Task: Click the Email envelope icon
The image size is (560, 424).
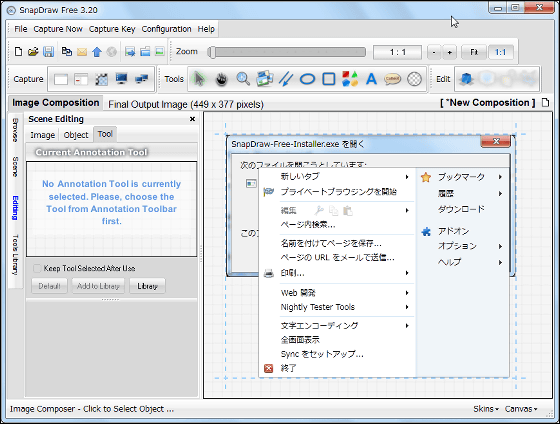Action: (x=82, y=52)
